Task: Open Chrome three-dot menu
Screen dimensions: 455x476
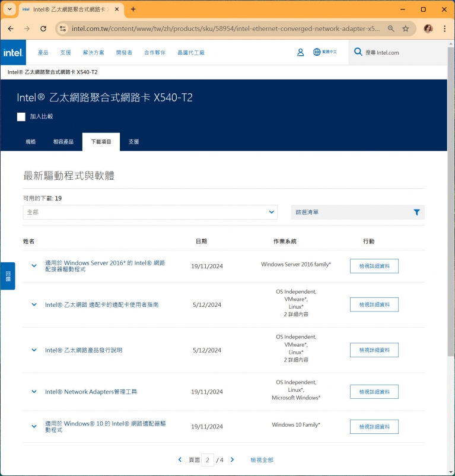Action: coord(444,28)
